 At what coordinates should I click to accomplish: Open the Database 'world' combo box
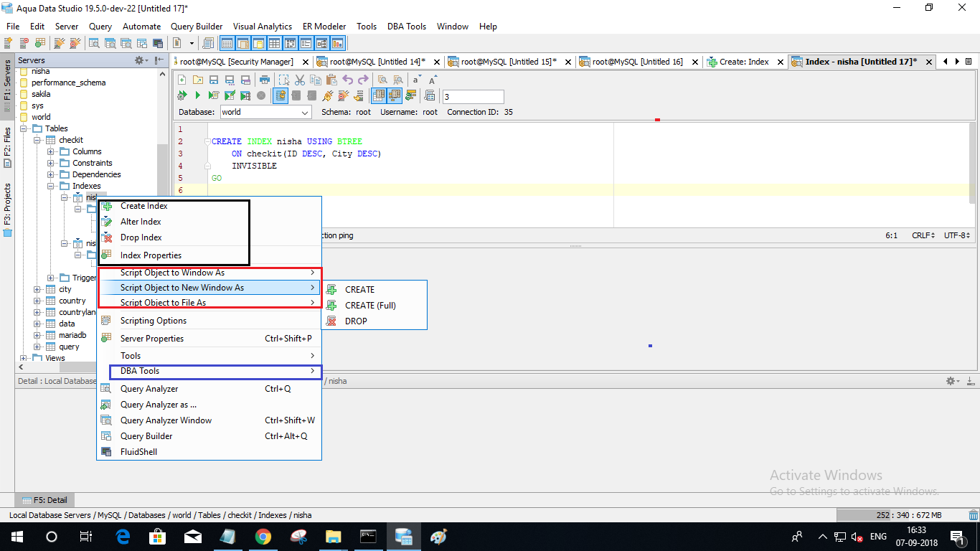pyautogui.click(x=265, y=112)
